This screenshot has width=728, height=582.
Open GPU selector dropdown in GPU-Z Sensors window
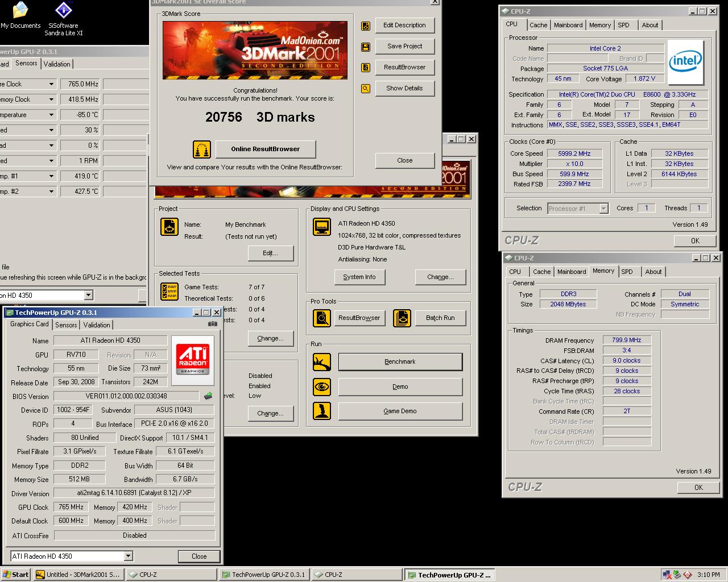[88, 295]
